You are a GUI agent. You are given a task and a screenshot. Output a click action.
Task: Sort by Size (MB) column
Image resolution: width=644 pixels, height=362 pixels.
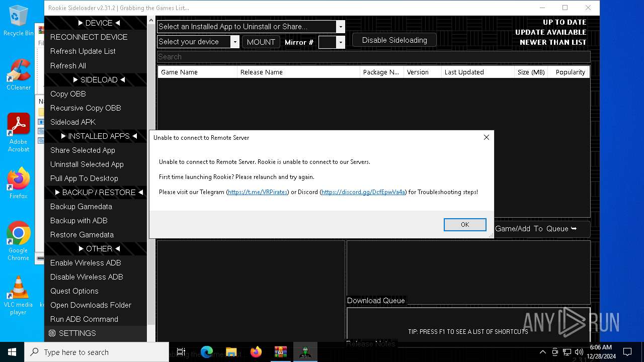coord(531,72)
